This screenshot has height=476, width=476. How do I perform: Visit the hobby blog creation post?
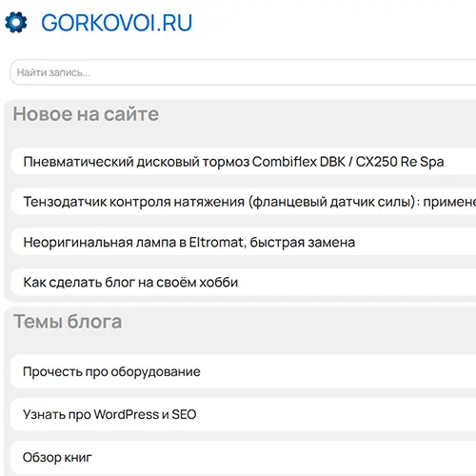244,282
